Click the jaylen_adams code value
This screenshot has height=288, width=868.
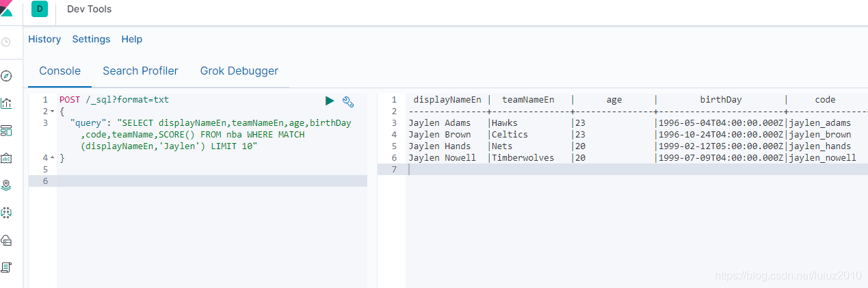click(x=819, y=123)
